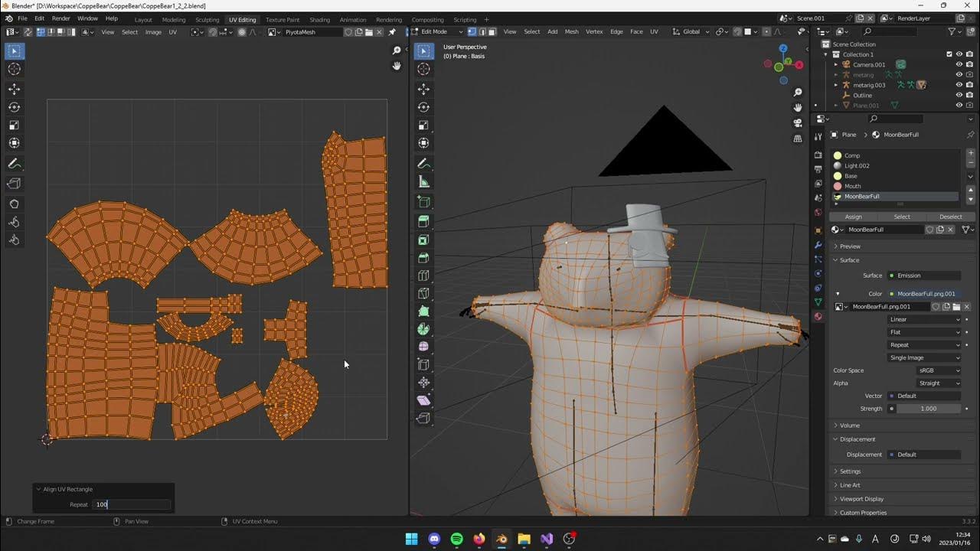Click the material Deselect button
The height and width of the screenshot is (551, 980).
pos(950,217)
